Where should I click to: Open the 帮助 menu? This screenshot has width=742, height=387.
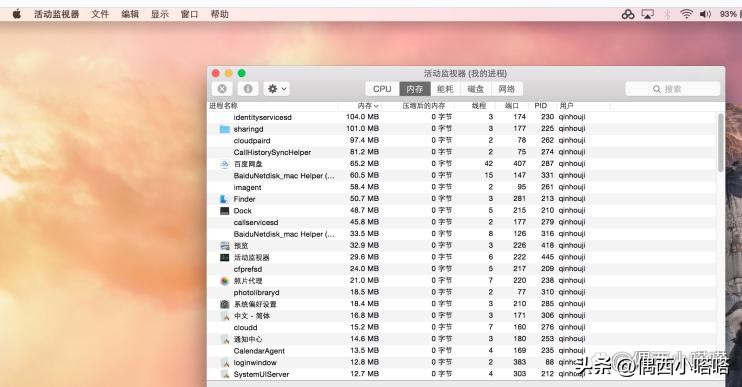tap(219, 14)
